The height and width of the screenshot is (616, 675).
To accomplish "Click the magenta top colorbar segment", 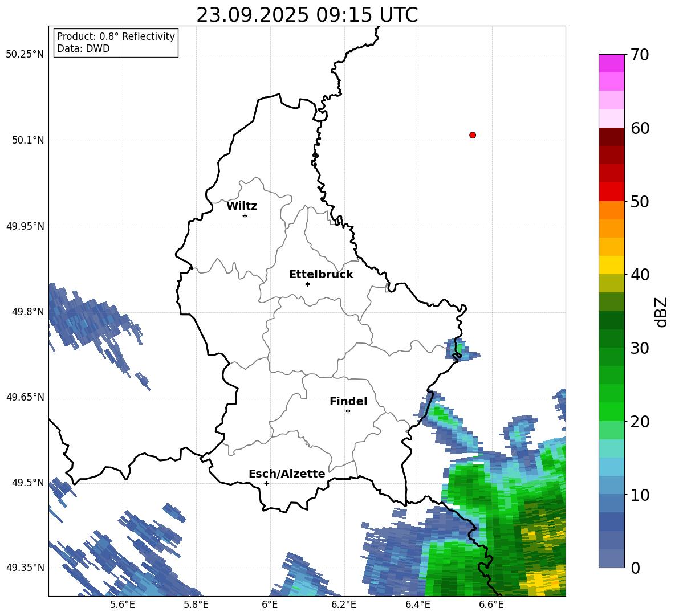I will pyautogui.click(x=611, y=63).
